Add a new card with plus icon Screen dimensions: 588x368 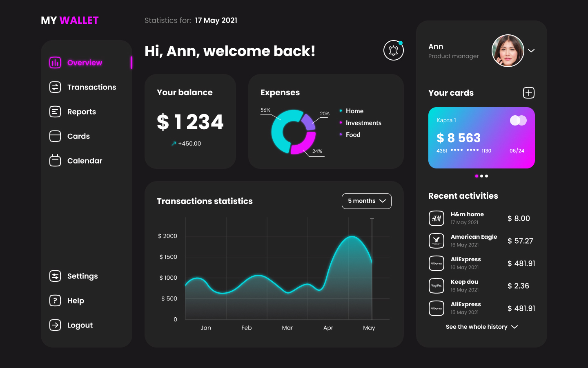point(528,93)
